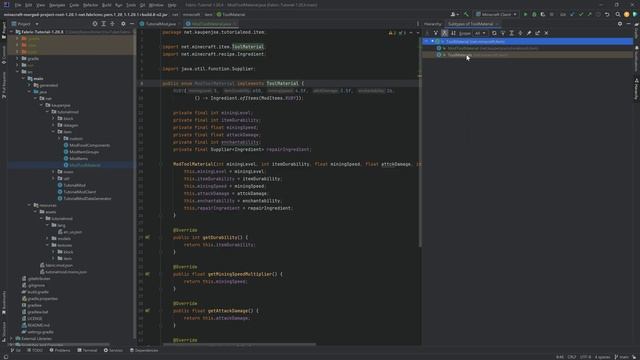Viewport: 640px width, 360px height.
Task: Close the hierarchy via X toolbar icon
Action: pyautogui.click(x=547, y=33)
